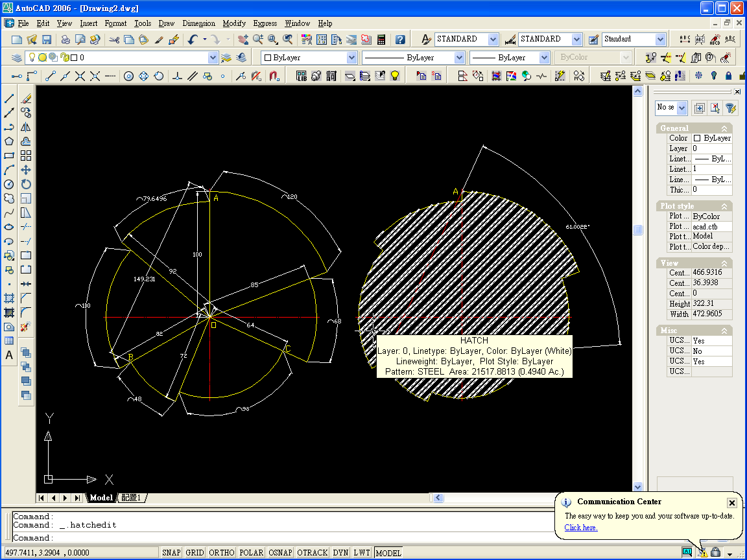The width and height of the screenshot is (747, 560).
Task: Open the ByLayer color control dropdown
Action: pyautogui.click(x=351, y=58)
